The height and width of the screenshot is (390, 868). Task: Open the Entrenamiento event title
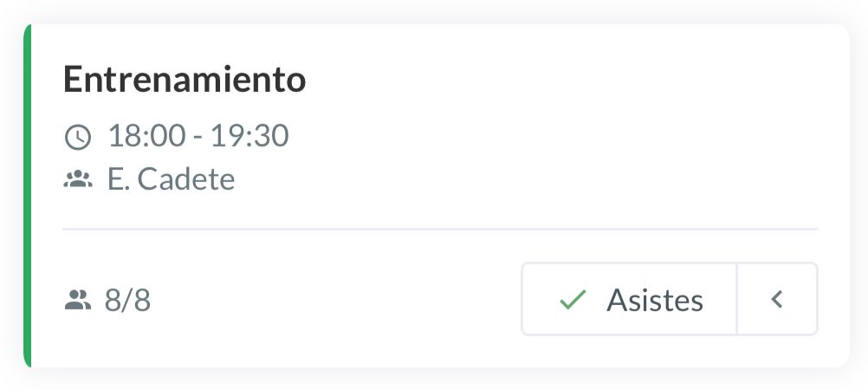[x=185, y=81]
